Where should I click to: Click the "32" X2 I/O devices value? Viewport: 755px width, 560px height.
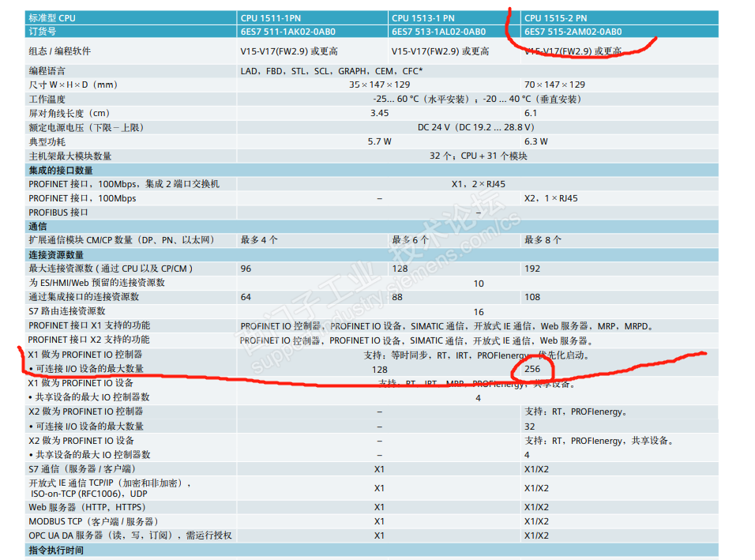[x=530, y=427]
